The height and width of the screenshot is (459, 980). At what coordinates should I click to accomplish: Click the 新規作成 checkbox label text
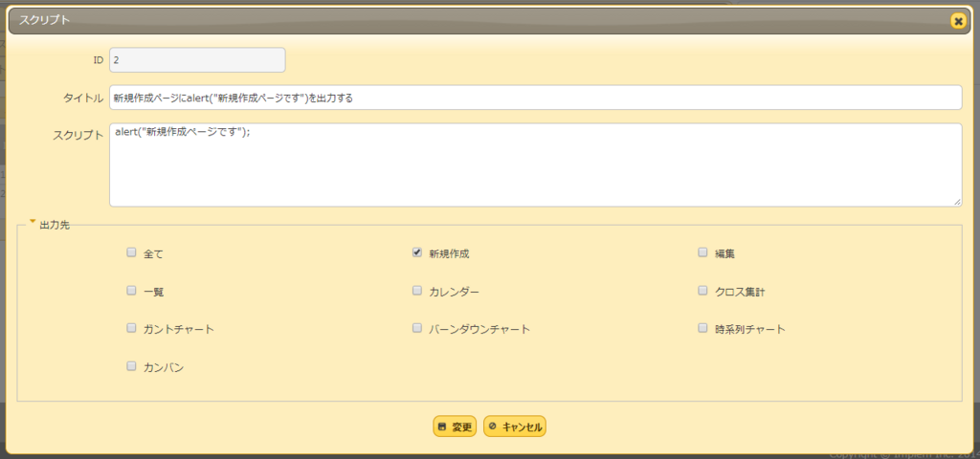pos(450,254)
